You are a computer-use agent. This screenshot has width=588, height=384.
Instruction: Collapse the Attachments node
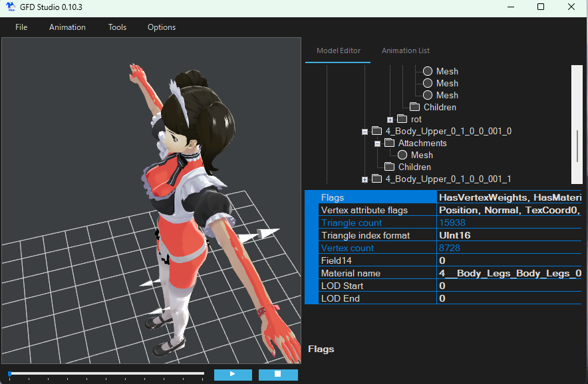[x=377, y=144]
